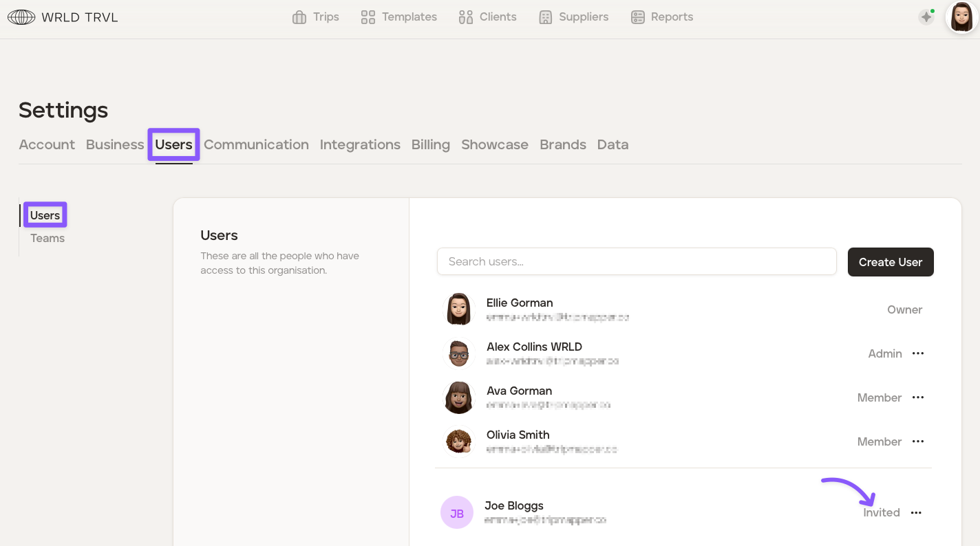The width and height of the screenshot is (980, 546).
Task: Navigate to Suppliers in the top bar
Action: (x=573, y=17)
